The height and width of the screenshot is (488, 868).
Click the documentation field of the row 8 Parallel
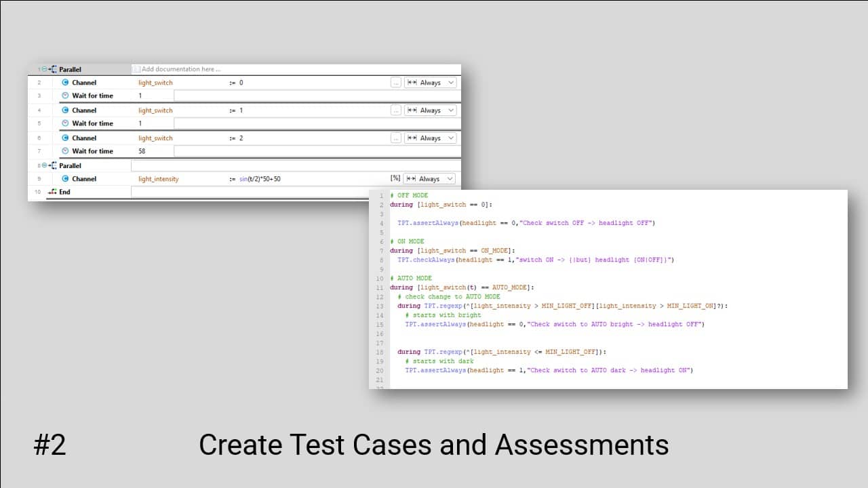[296, 165]
